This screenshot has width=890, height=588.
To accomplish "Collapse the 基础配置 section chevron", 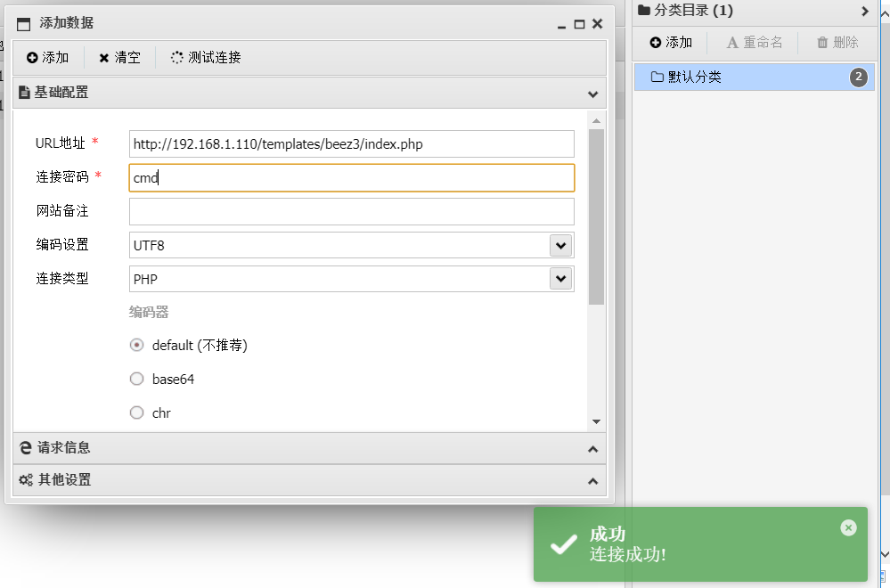I will [593, 94].
